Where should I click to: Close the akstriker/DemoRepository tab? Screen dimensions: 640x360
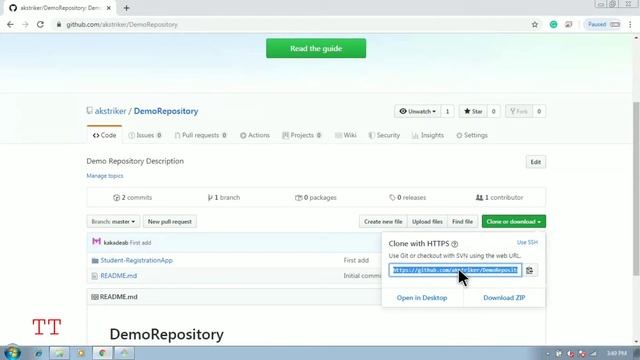pyautogui.click(x=109, y=8)
